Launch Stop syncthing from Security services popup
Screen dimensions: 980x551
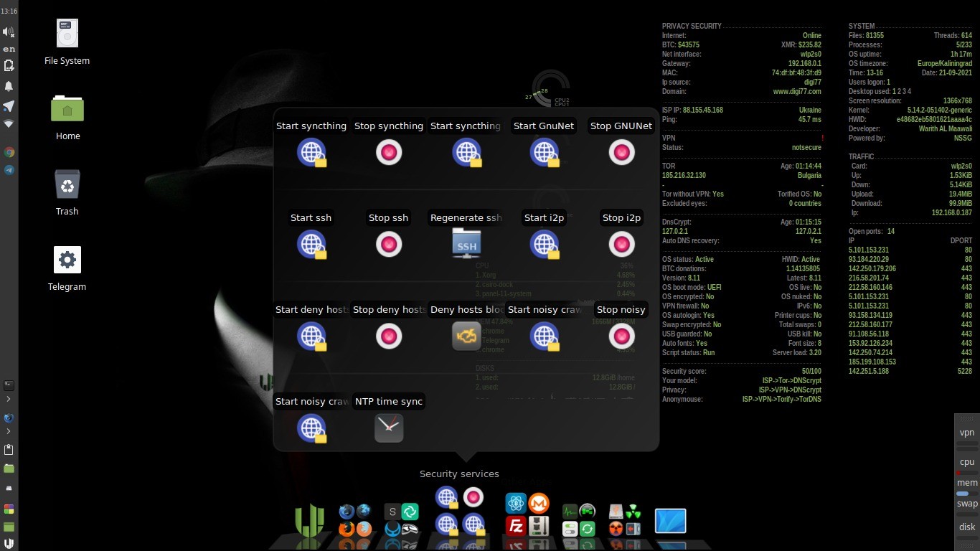[389, 152]
